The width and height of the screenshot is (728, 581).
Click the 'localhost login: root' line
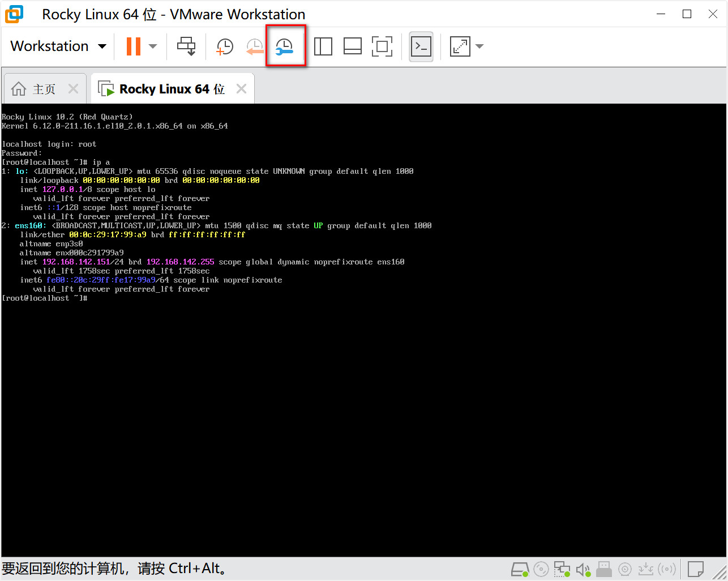click(49, 144)
